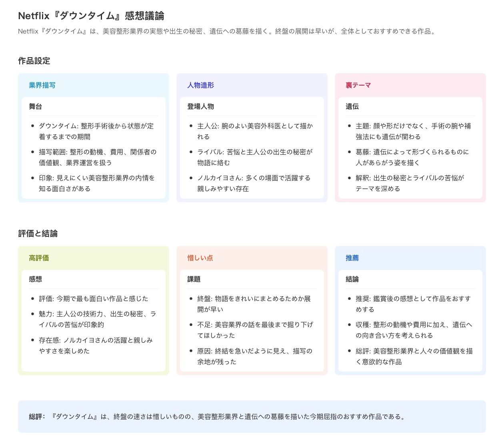Click the 業界描写 card header
504x437 pixels.
click(42, 85)
